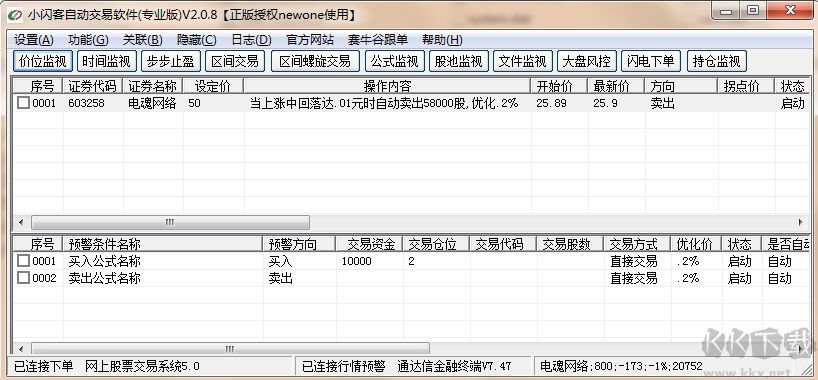Select the 卖出公式名称 row text
This screenshot has width=818, height=380.
point(104,278)
